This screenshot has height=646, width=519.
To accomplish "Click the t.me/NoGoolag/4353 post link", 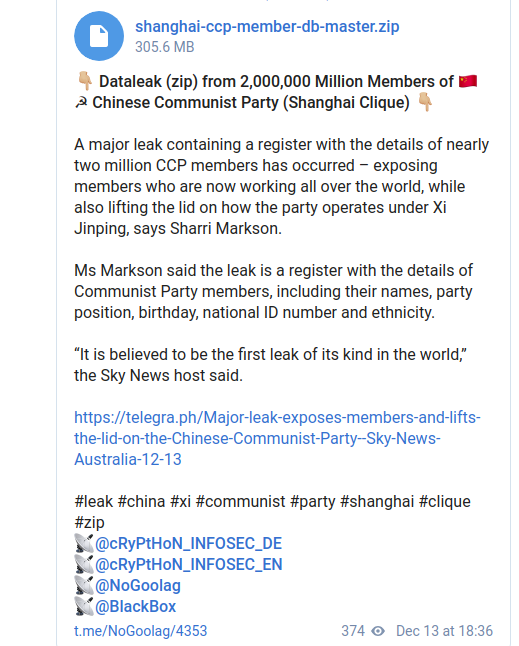I will click(x=140, y=631).
